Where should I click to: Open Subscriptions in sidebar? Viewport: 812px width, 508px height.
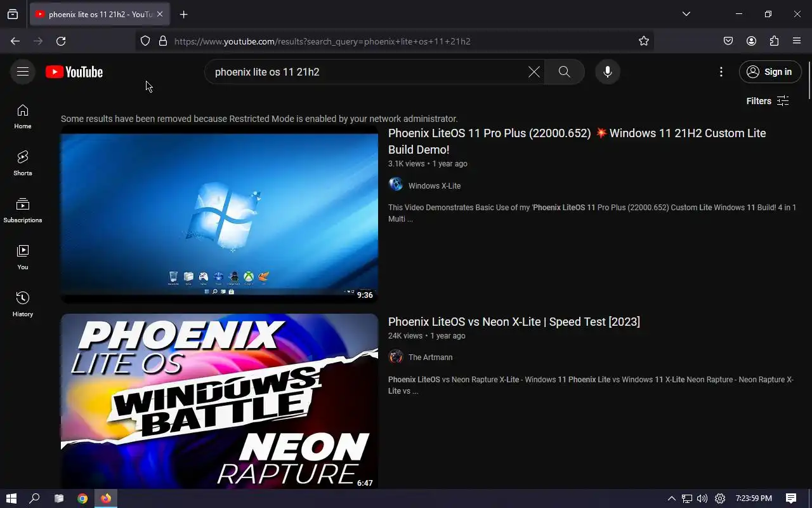coord(23,211)
